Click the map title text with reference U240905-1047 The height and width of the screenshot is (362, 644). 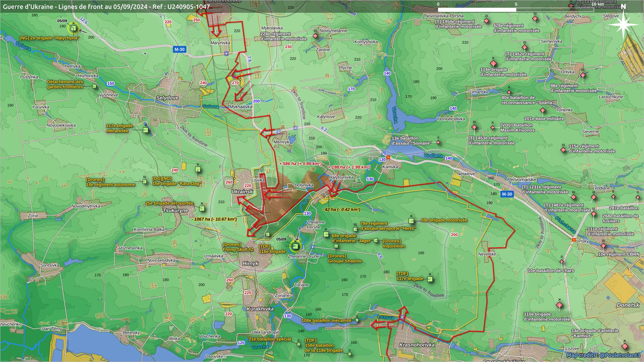click(x=107, y=6)
